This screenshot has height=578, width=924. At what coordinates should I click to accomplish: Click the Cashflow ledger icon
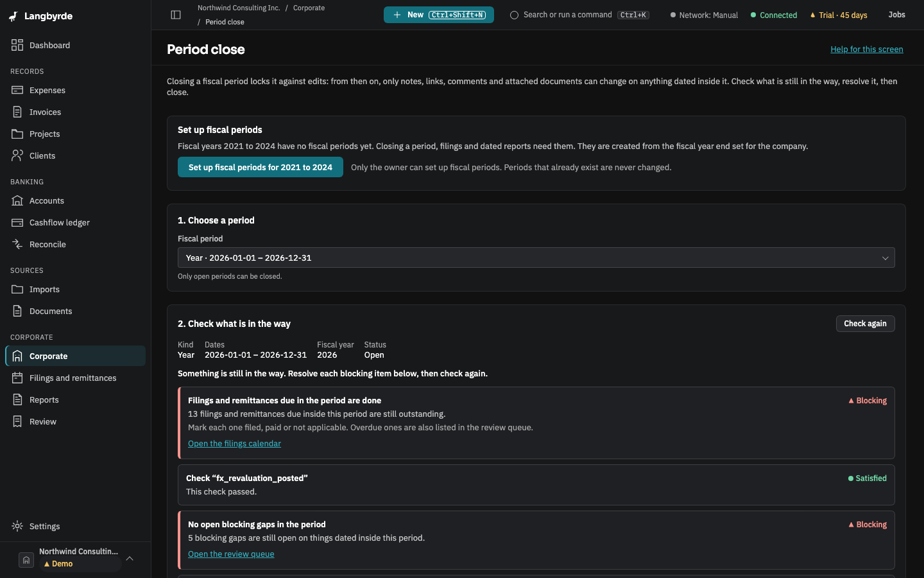click(17, 222)
